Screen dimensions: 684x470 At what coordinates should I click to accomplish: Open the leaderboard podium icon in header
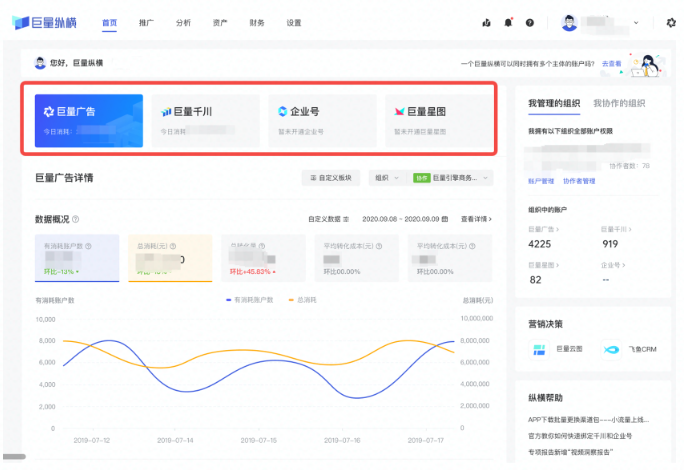click(486, 23)
